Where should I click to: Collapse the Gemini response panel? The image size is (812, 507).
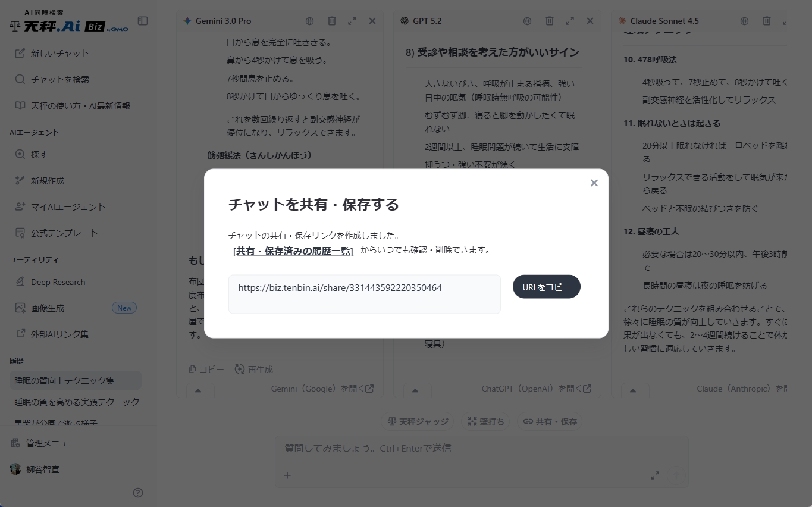(200, 390)
